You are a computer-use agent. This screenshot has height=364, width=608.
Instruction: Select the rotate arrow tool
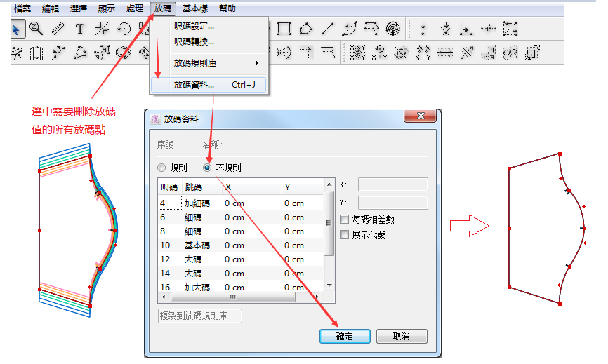(124, 29)
